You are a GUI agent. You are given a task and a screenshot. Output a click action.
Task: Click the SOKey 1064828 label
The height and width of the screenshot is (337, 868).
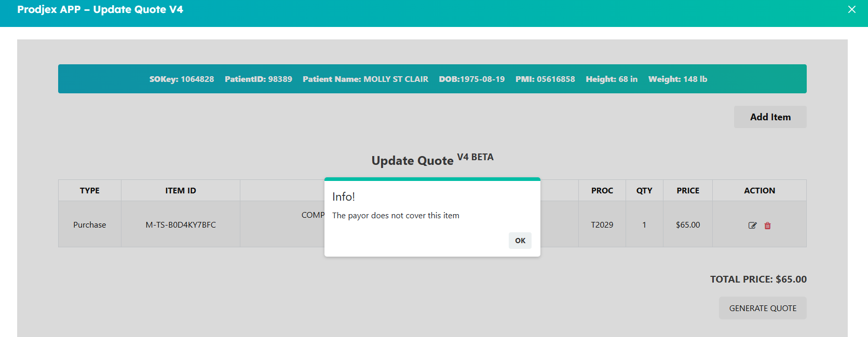click(x=182, y=79)
